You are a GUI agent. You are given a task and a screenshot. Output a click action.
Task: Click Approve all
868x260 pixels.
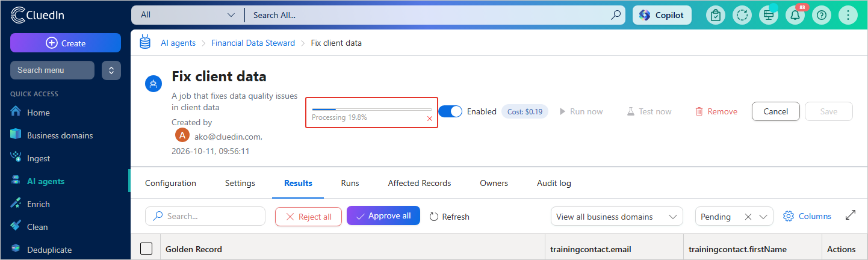383,215
